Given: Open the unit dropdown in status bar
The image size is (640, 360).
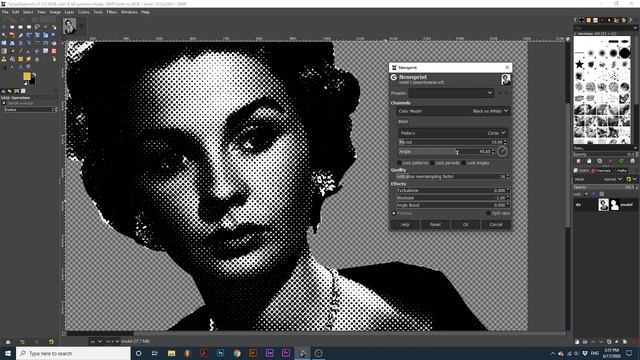Looking at the screenshot, I should tap(96, 341).
